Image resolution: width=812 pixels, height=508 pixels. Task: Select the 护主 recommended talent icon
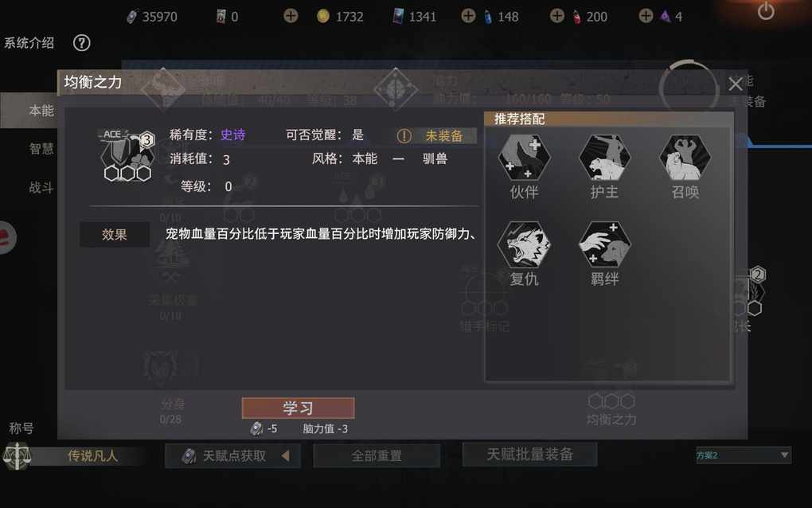click(x=604, y=157)
